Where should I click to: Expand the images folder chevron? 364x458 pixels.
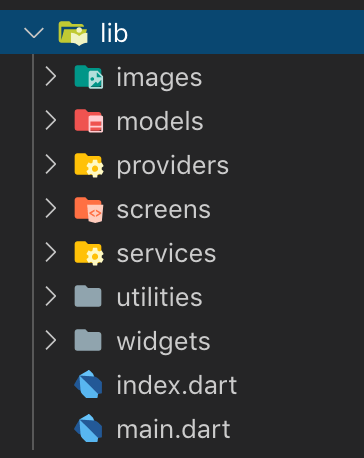coord(51,76)
